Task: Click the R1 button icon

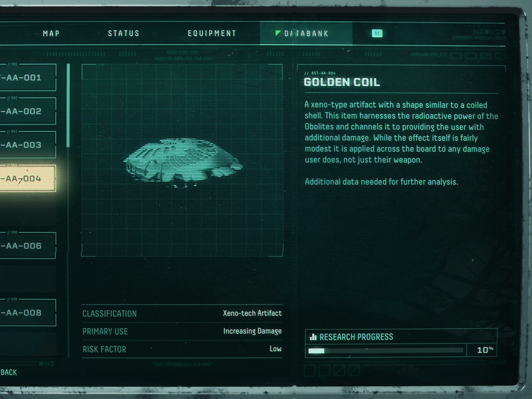Action: [x=377, y=34]
